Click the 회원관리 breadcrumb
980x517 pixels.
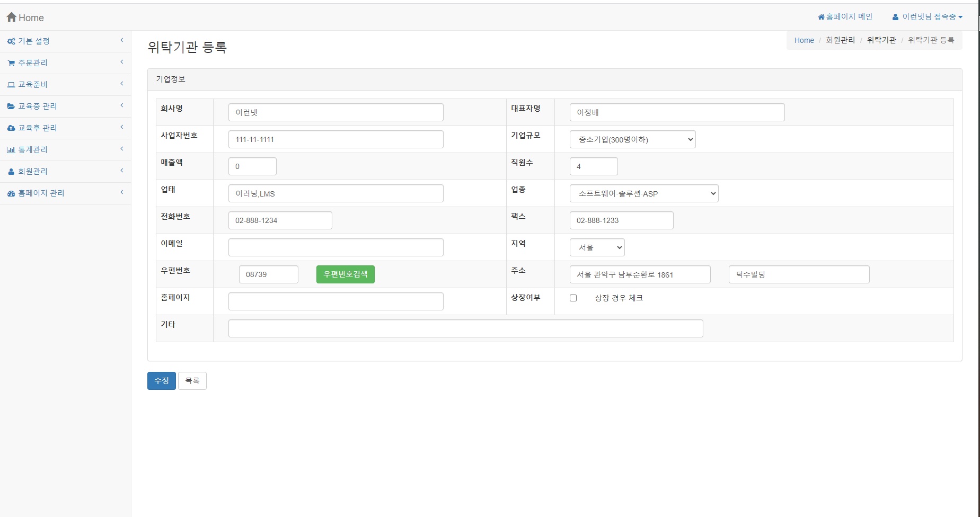[840, 40]
